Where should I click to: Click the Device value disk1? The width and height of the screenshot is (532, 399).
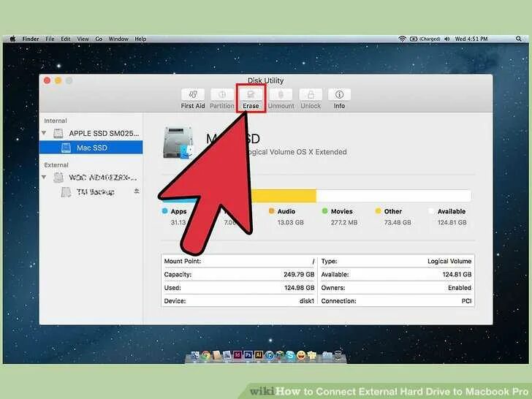(307, 301)
